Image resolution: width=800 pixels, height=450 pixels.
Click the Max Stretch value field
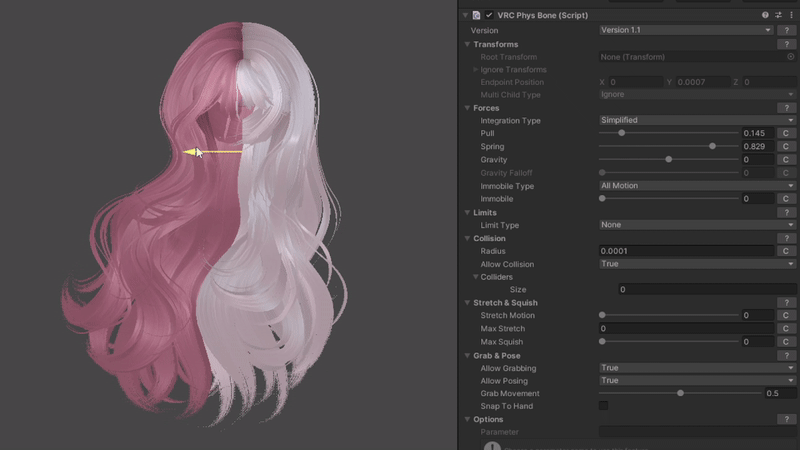click(x=686, y=329)
